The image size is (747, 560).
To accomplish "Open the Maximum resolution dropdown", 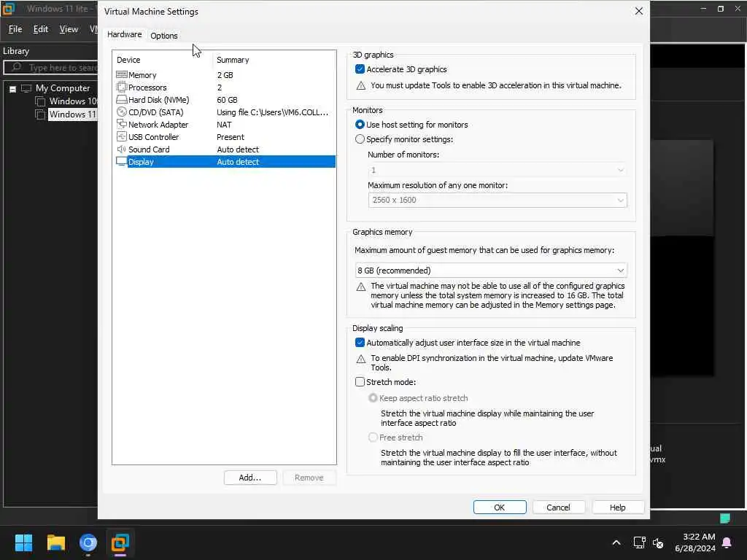I will 498,200.
